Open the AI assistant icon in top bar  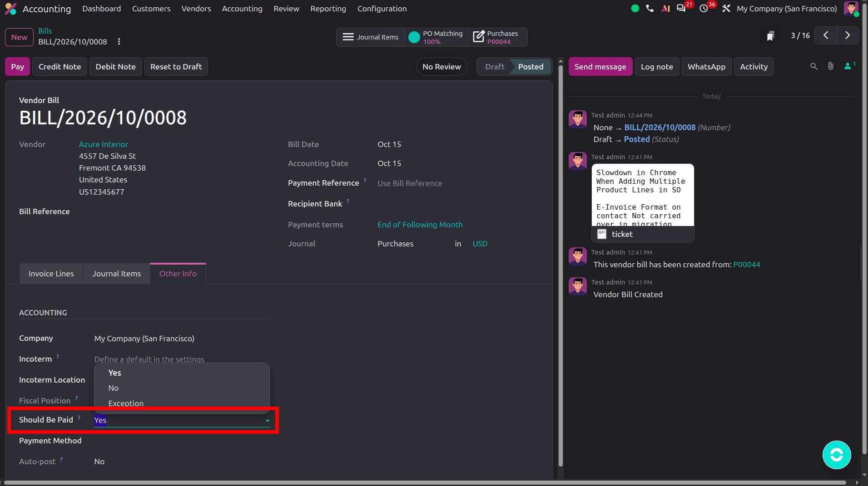tap(665, 8)
